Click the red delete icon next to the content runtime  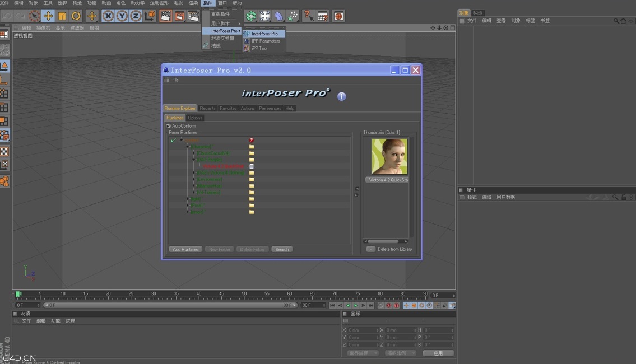(x=252, y=140)
